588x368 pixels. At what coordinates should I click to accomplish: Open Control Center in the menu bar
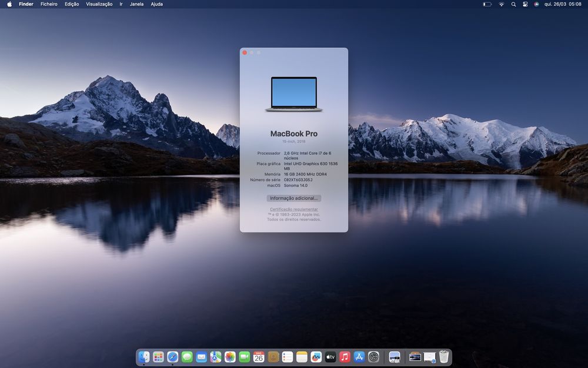(x=525, y=4)
